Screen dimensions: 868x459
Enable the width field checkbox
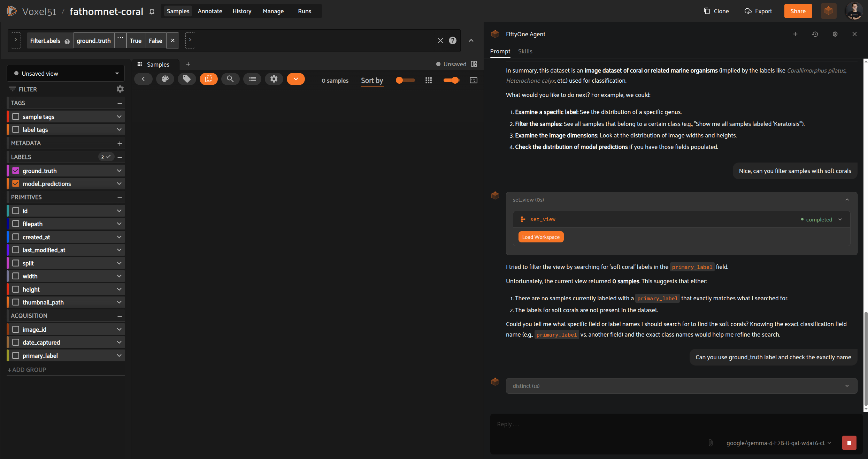[16, 276]
